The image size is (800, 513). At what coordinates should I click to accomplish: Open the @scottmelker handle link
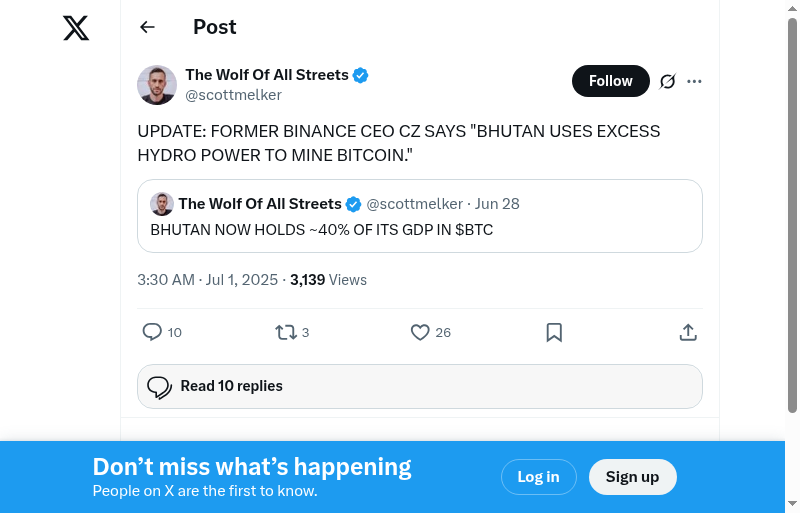pos(234,95)
